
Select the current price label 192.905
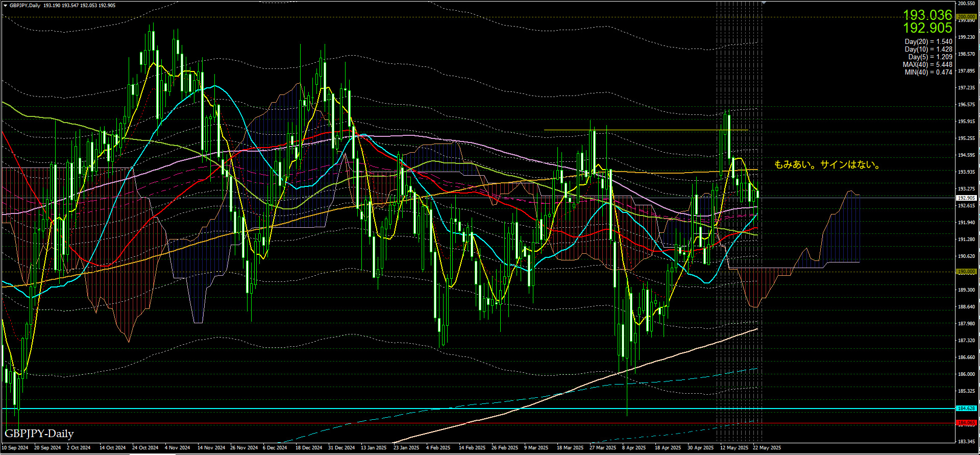click(966, 198)
